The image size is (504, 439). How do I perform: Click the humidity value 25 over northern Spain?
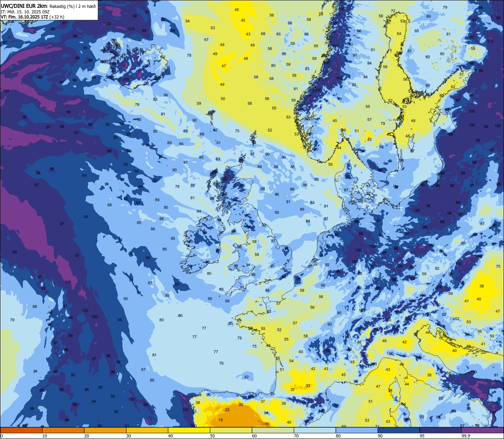(241, 405)
